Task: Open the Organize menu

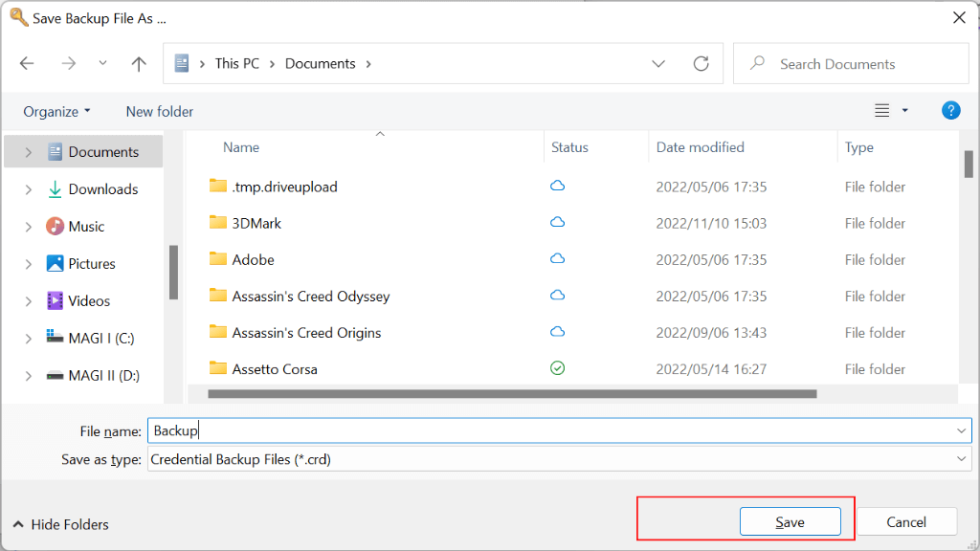Action: (57, 112)
